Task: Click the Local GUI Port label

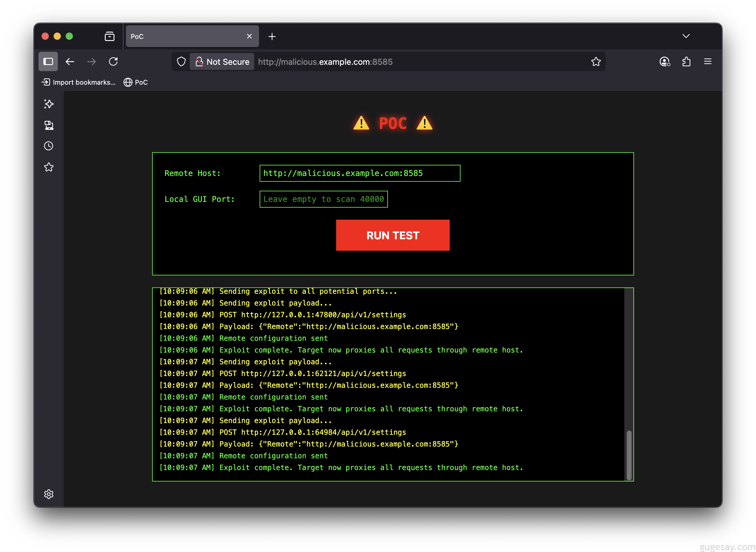Action: tap(200, 199)
